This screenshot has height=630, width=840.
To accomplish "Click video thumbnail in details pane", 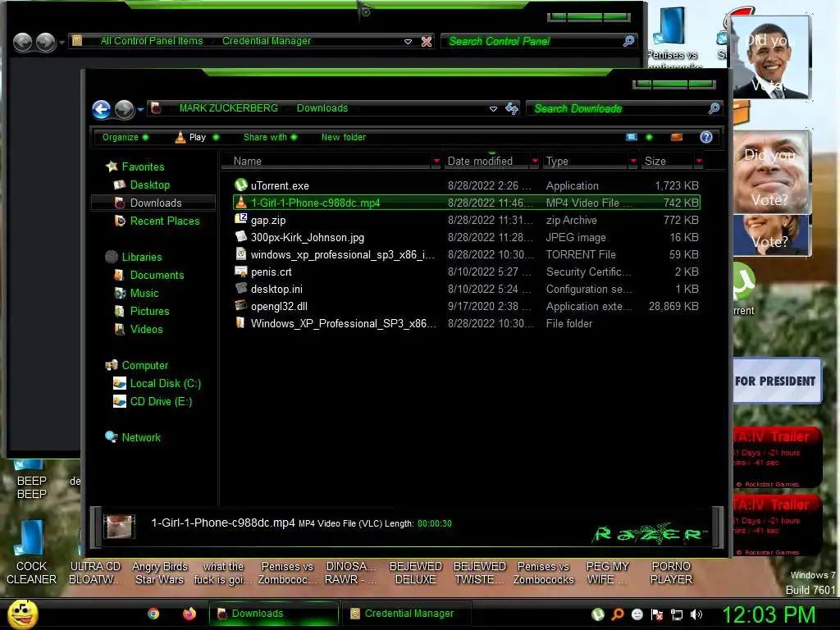I will coord(119,526).
